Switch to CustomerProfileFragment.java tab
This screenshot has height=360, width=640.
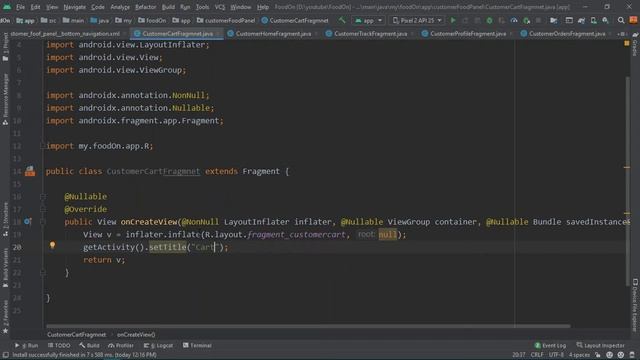tap(467, 34)
